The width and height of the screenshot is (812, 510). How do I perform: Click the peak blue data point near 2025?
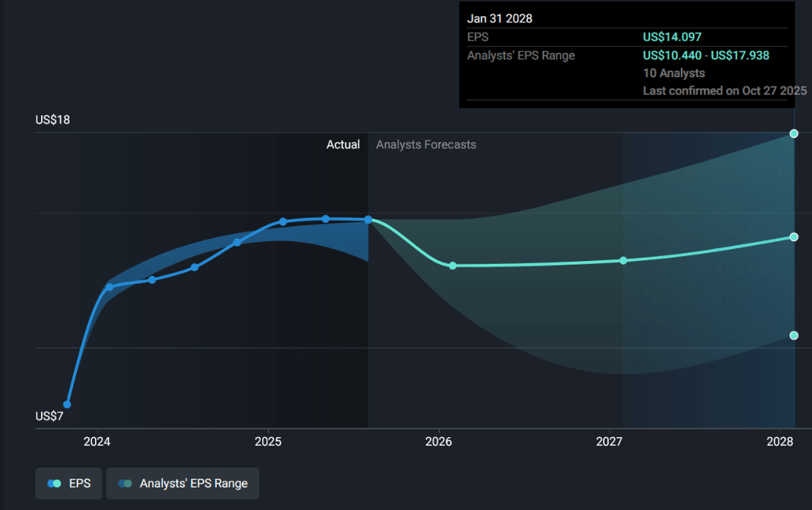[325, 217]
